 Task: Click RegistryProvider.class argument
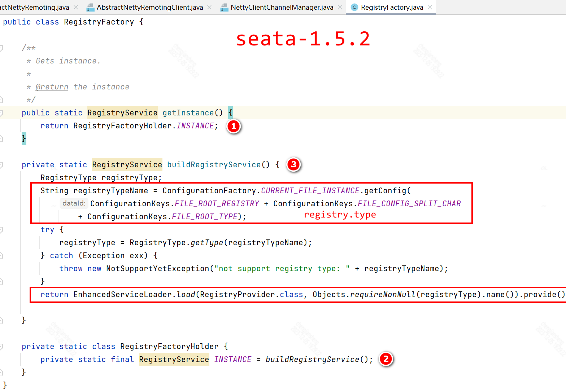coord(252,295)
